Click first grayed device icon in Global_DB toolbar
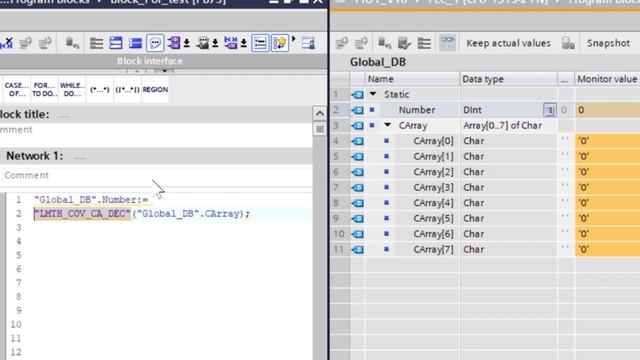The width and height of the screenshot is (640, 360). pos(342,43)
